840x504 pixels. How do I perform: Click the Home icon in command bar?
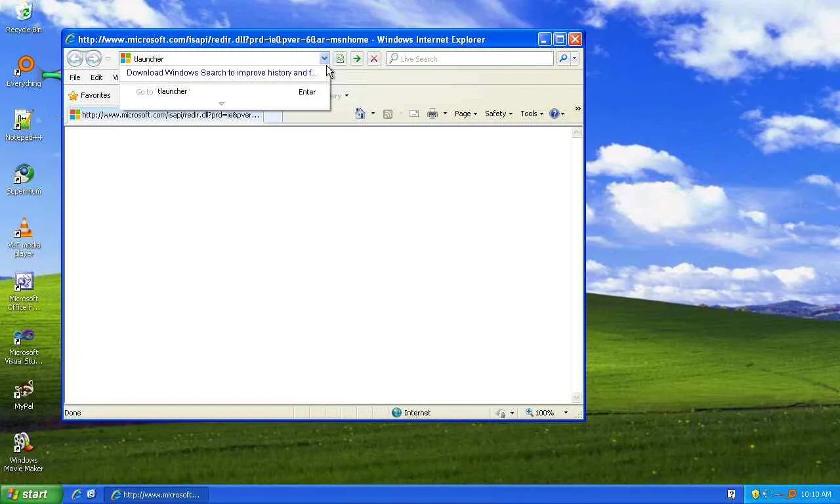coord(360,114)
